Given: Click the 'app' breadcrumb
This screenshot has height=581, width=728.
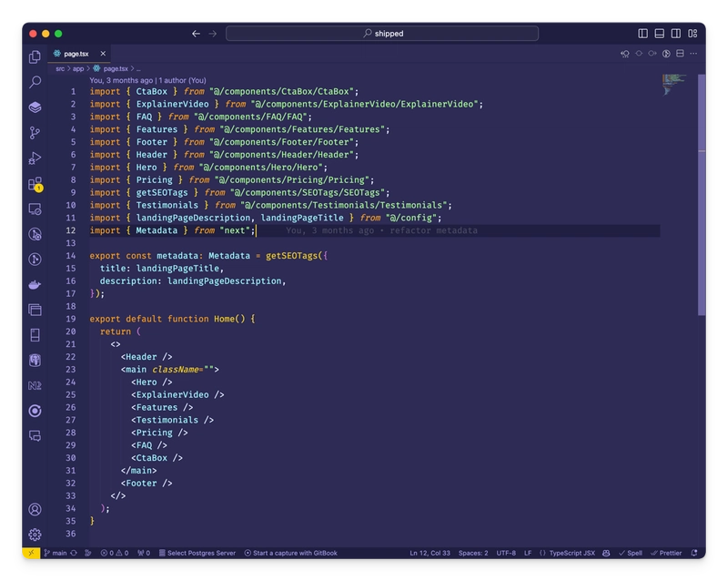Looking at the screenshot, I should pyautogui.click(x=78, y=69).
